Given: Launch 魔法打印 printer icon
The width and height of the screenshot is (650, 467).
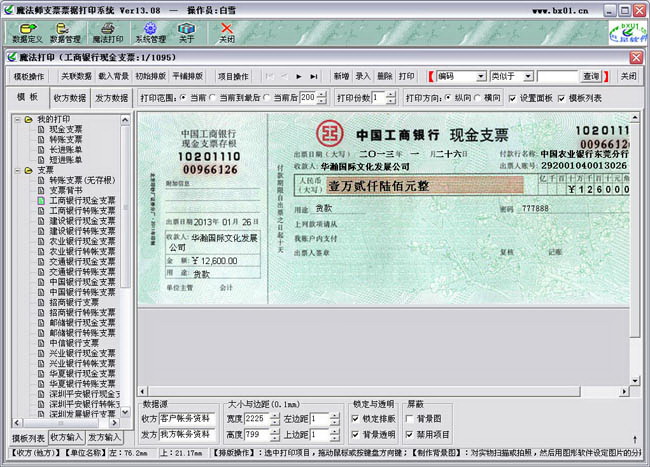Looking at the screenshot, I should coord(108,33).
